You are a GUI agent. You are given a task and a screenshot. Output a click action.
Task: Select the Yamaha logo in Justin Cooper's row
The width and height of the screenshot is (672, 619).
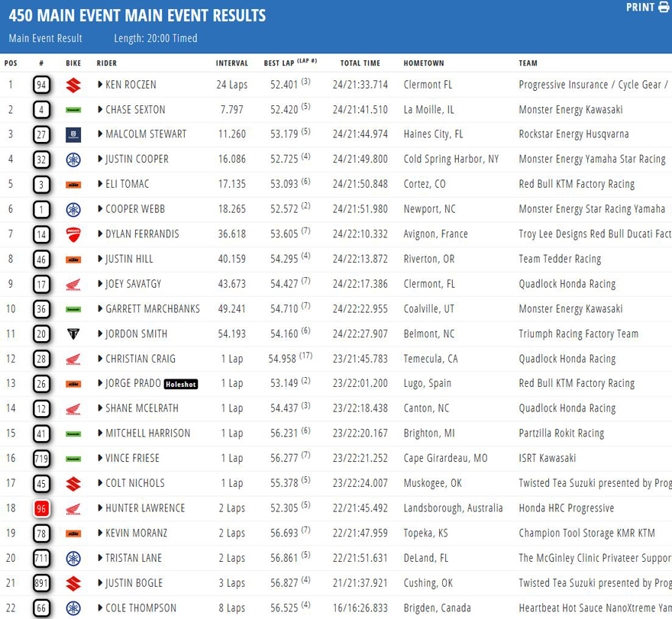coord(73,160)
